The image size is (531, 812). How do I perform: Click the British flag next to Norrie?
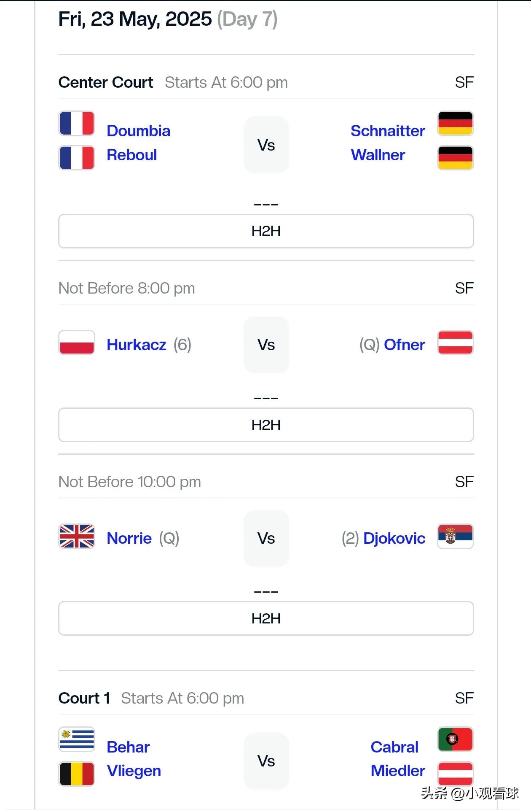pos(76,536)
